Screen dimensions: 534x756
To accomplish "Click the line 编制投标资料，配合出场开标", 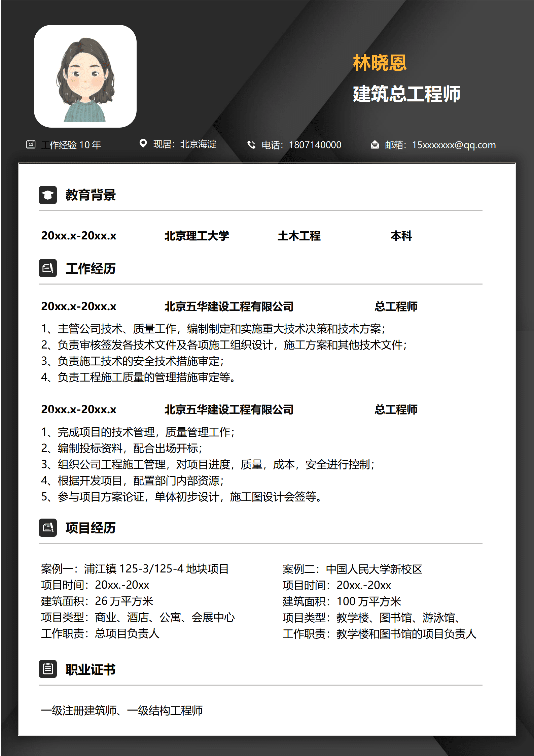I will click(121, 448).
